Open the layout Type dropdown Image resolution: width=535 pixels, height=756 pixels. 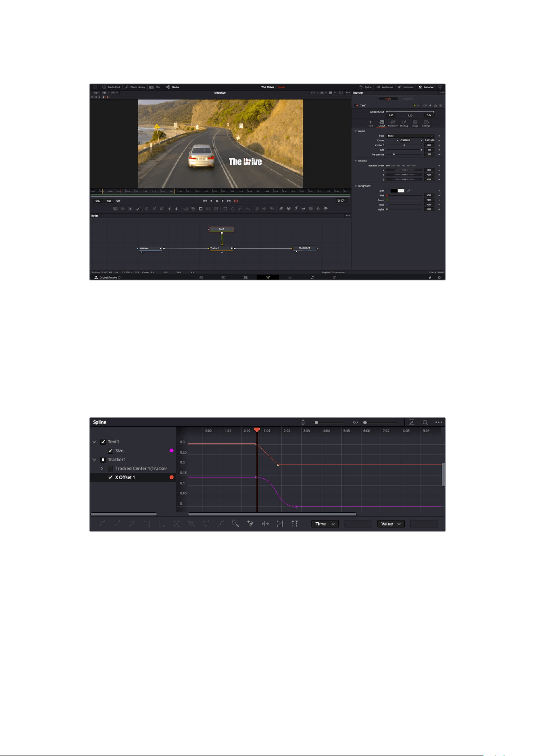pos(410,135)
